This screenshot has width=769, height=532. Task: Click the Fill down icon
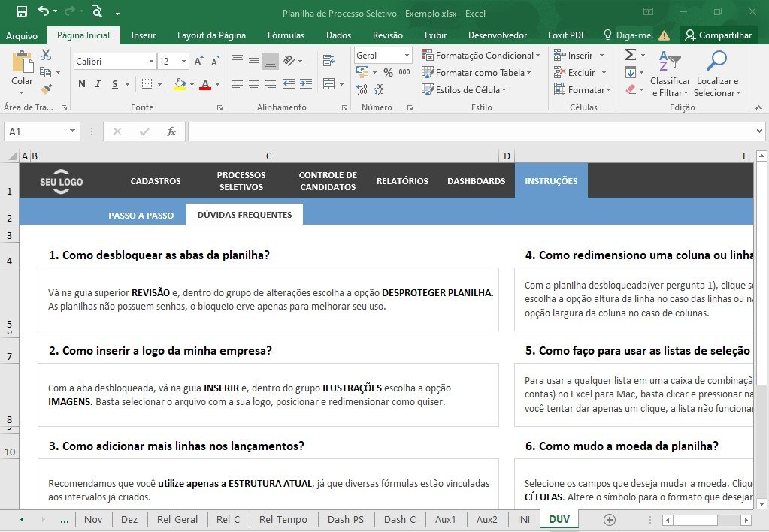coord(631,73)
